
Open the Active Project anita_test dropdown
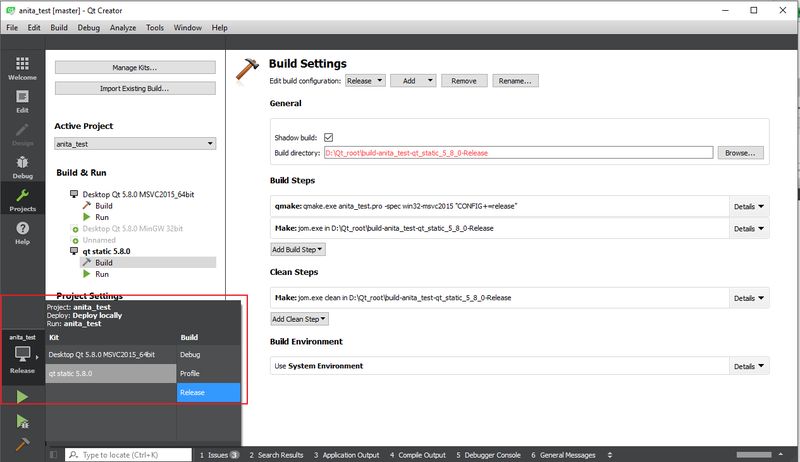pyautogui.click(x=135, y=144)
